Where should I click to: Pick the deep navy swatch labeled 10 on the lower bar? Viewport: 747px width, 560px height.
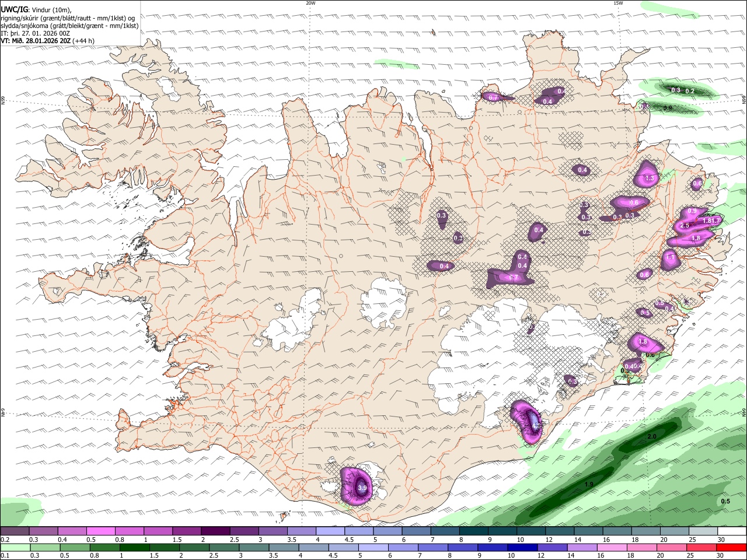522,547
